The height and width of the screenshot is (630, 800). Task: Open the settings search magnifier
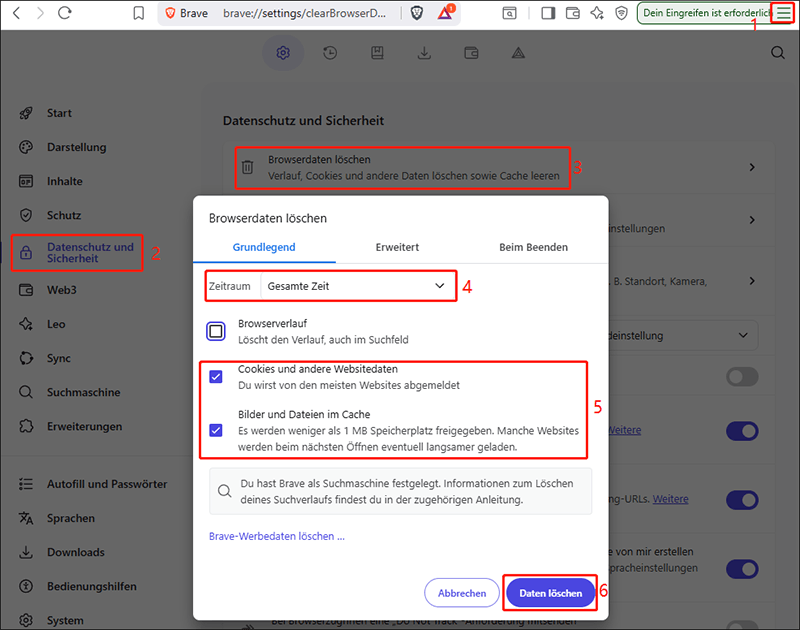click(778, 53)
